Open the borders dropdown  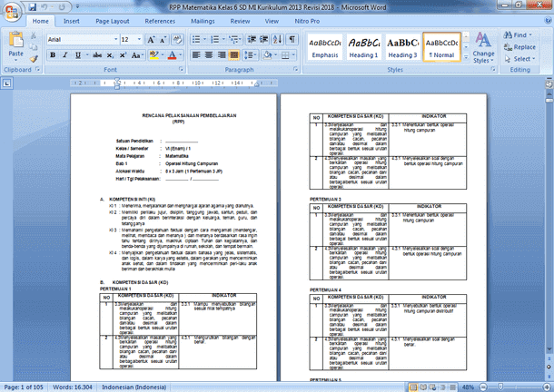(293, 55)
